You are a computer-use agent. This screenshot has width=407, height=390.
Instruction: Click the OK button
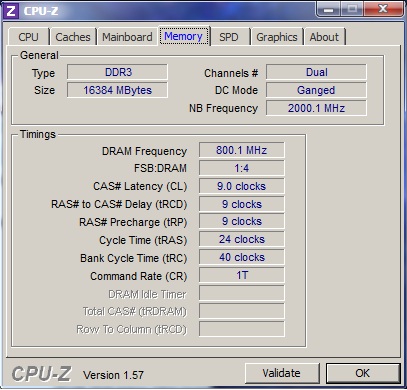point(363,373)
